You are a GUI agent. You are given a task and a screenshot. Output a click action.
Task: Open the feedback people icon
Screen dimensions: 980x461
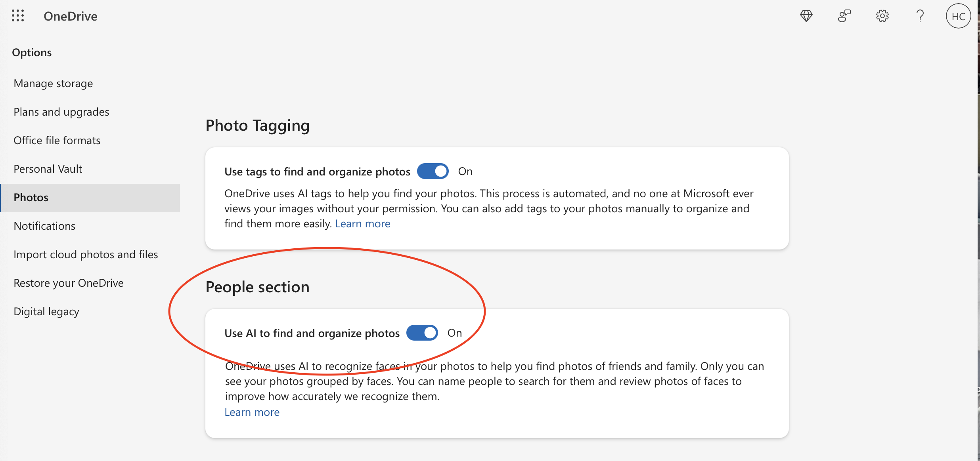[x=844, y=16]
